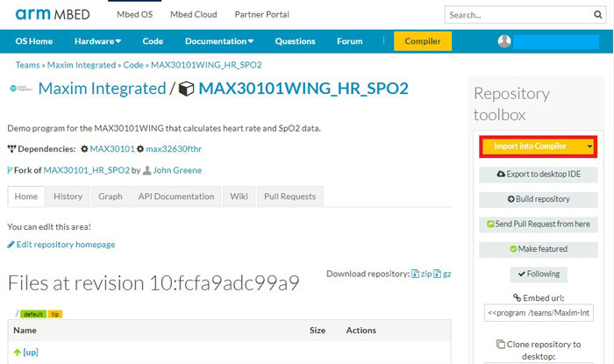The width and height of the screenshot is (614, 364).
Task: Open MAX30101 dependency link
Action: 112,149
